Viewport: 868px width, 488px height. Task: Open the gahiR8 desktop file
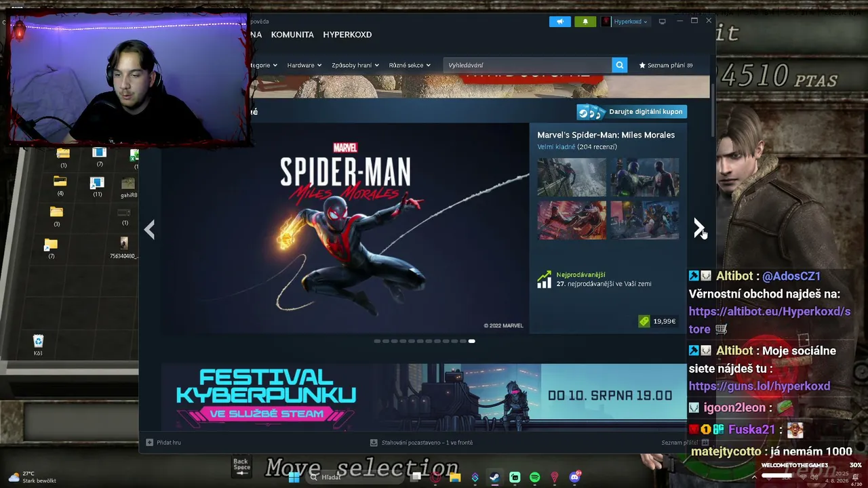pyautogui.click(x=128, y=188)
